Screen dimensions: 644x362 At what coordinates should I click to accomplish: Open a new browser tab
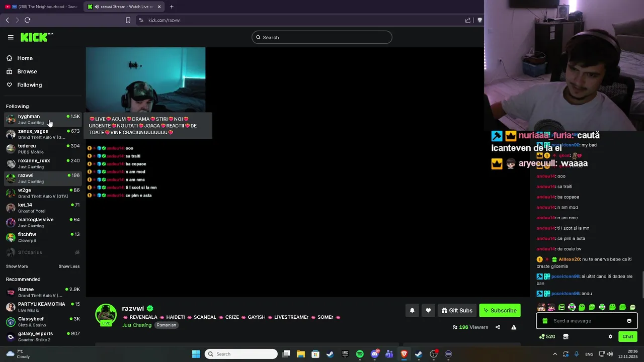[x=172, y=7]
